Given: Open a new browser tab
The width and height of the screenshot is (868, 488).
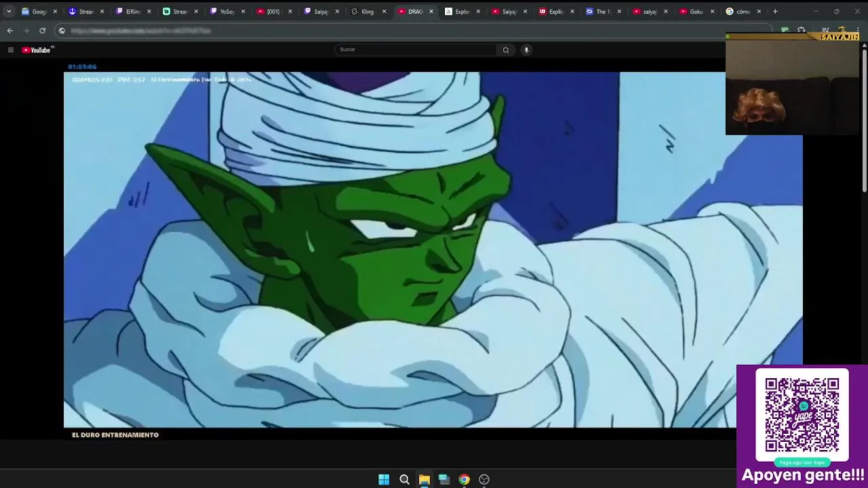Looking at the screenshot, I should click(775, 12).
